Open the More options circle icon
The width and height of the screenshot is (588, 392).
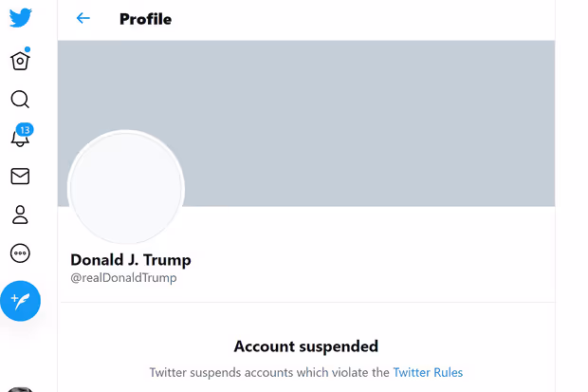pos(20,253)
